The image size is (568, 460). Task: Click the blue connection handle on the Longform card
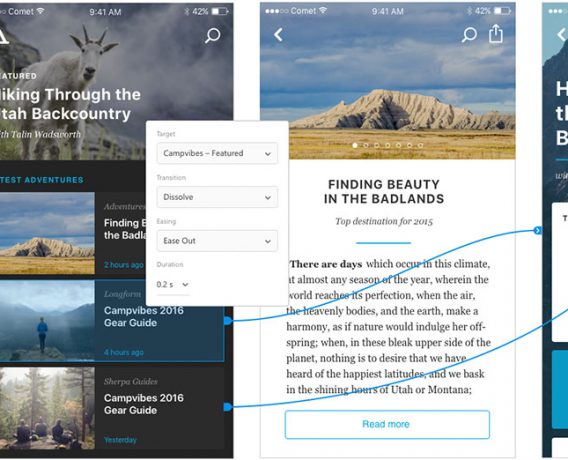pos(228,321)
